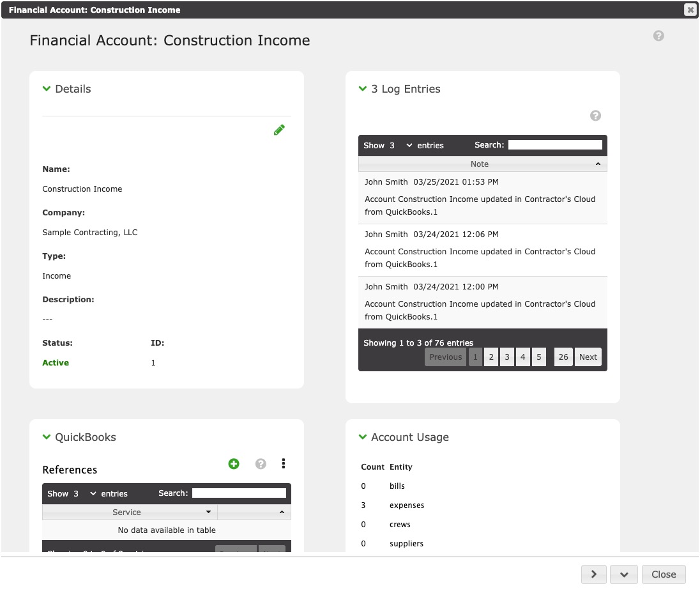
Task: Collapse the Account Usage section
Action: 363,436
